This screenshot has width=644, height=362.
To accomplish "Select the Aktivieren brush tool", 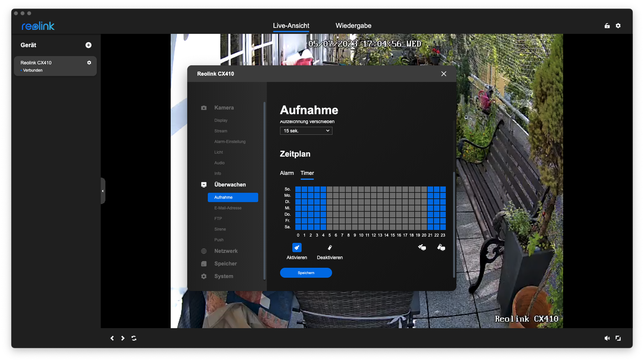I will coord(297,248).
